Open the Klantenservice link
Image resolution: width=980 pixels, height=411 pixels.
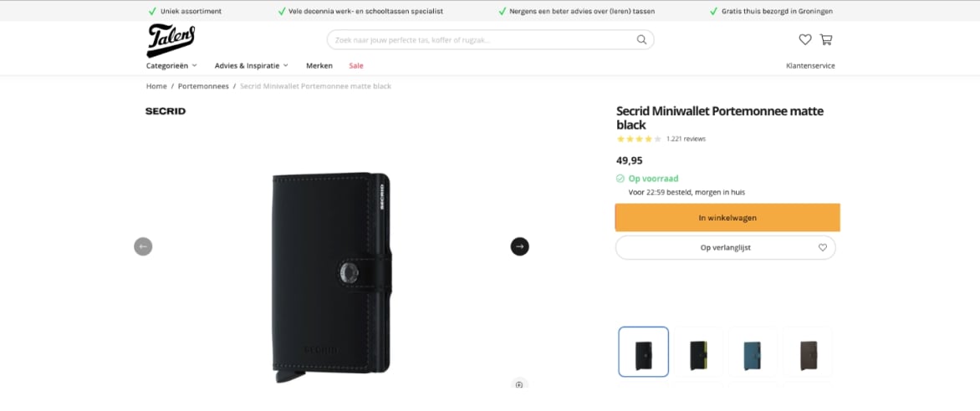tap(810, 66)
